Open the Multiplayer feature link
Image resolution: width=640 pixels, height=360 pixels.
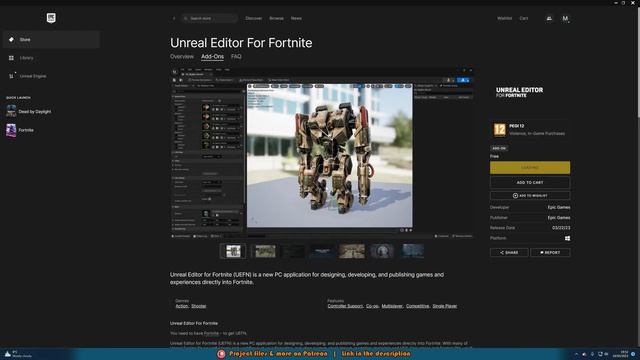[x=392, y=306]
